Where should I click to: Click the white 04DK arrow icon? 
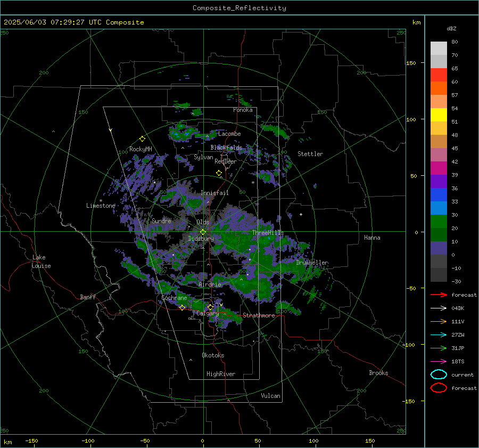[x=439, y=308]
